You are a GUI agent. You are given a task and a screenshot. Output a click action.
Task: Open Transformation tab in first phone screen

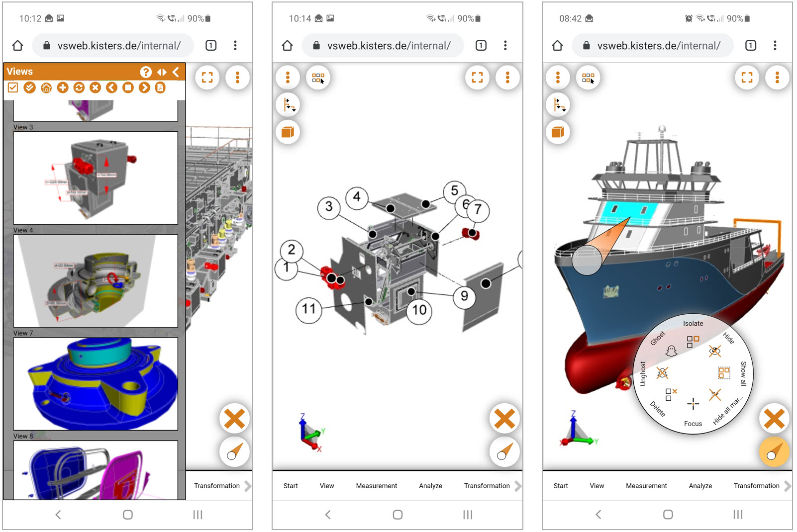[x=217, y=486]
